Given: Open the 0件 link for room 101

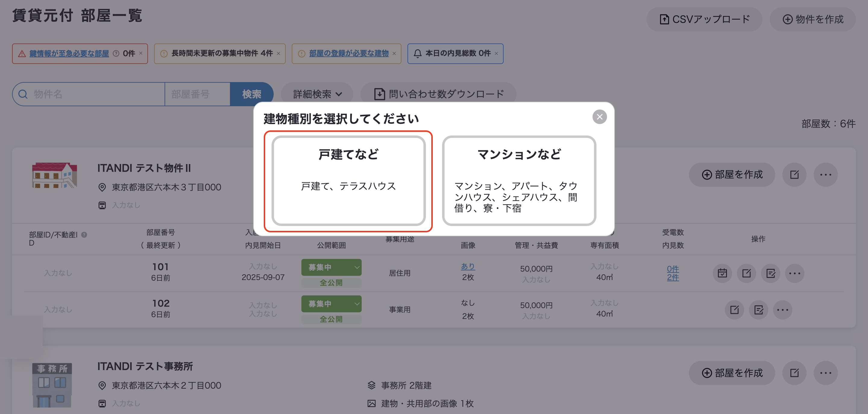Looking at the screenshot, I should (x=673, y=269).
